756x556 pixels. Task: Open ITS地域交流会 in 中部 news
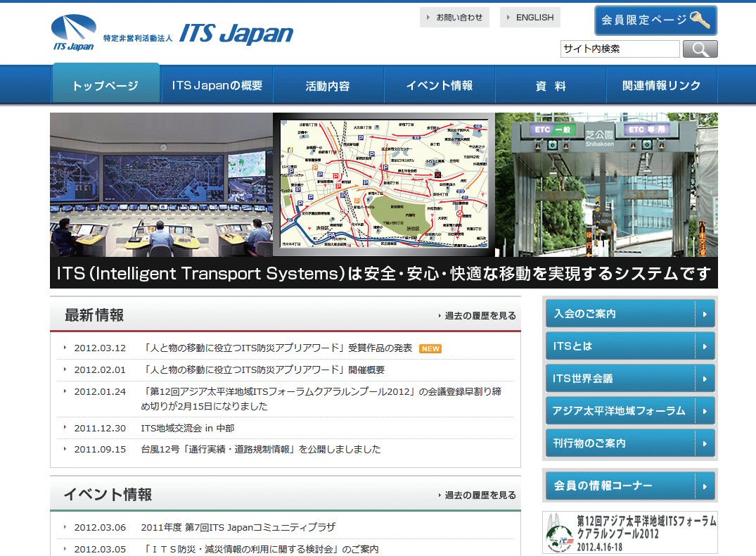[x=188, y=428]
